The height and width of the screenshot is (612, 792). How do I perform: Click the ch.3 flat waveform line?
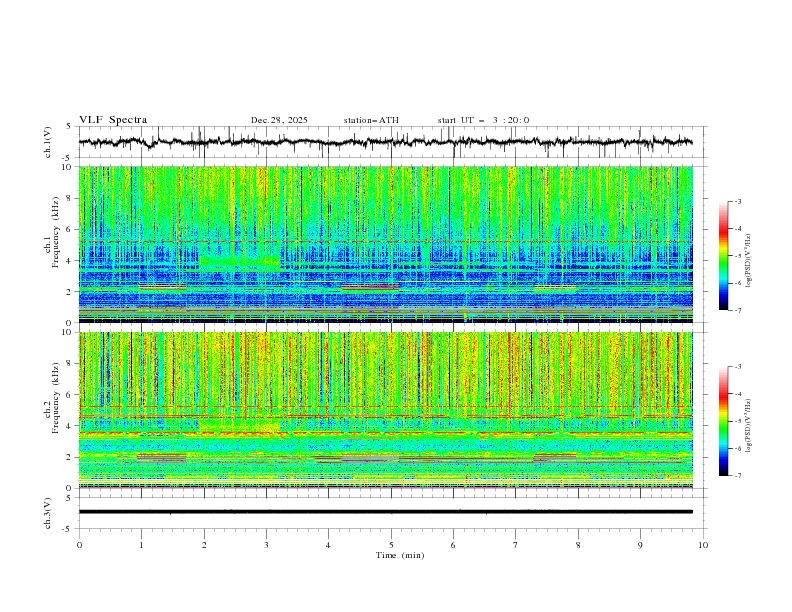pyautogui.click(x=390, y=511)
